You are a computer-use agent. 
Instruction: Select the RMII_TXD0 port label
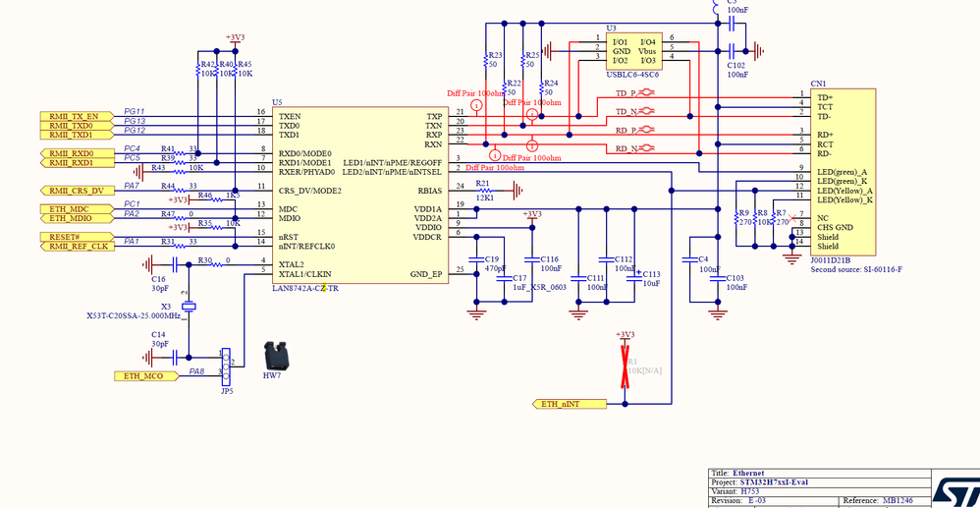point(77,126)
